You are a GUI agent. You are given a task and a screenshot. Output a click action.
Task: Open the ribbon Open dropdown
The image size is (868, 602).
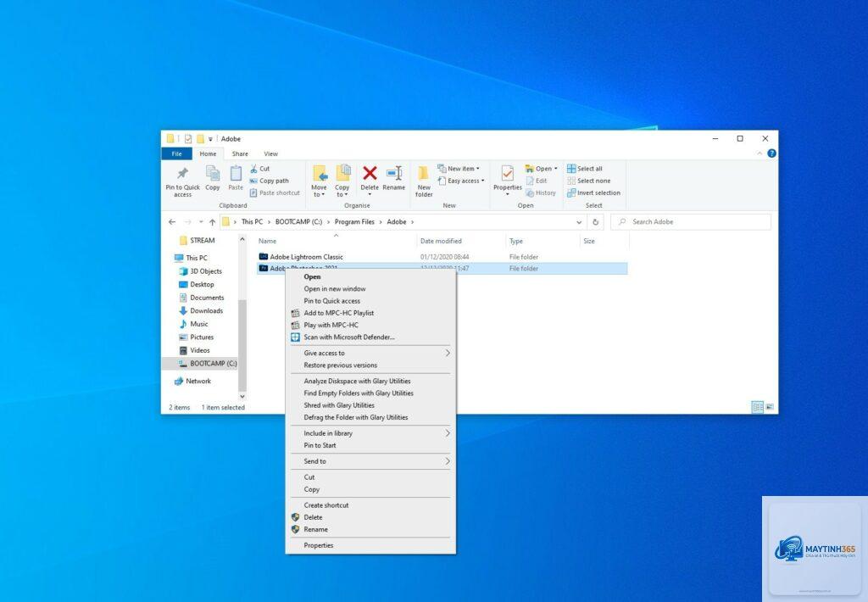[542, 169]
